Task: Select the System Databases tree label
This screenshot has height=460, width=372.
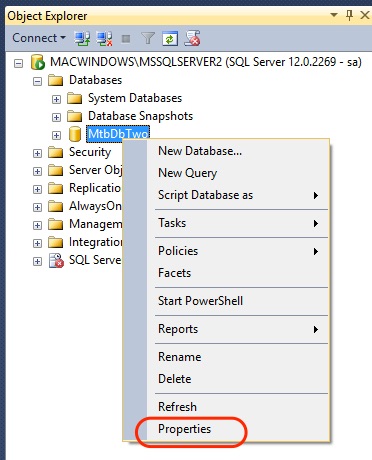Action: click(x=135, y=98)
